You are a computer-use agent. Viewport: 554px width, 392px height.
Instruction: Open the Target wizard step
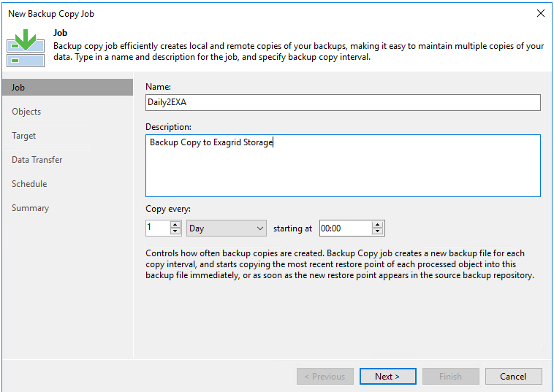[23, 136]
